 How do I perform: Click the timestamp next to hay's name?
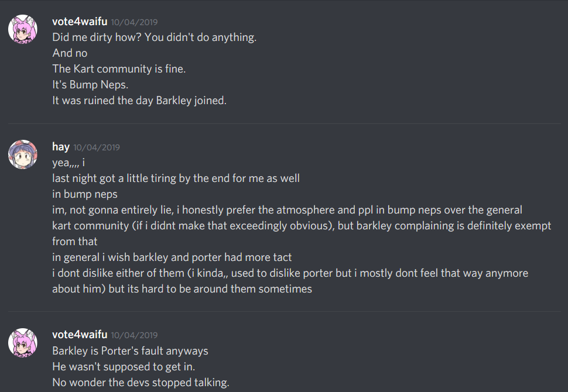tap(97, 147)
